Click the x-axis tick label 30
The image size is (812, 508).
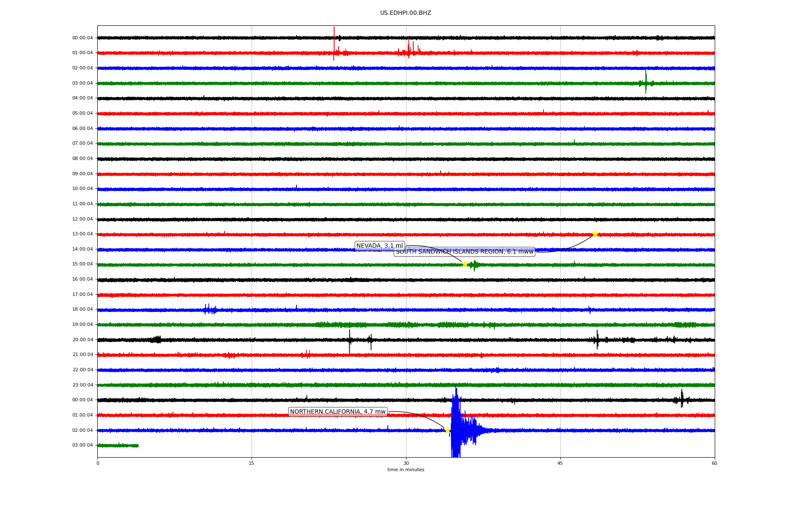(406, 463)
